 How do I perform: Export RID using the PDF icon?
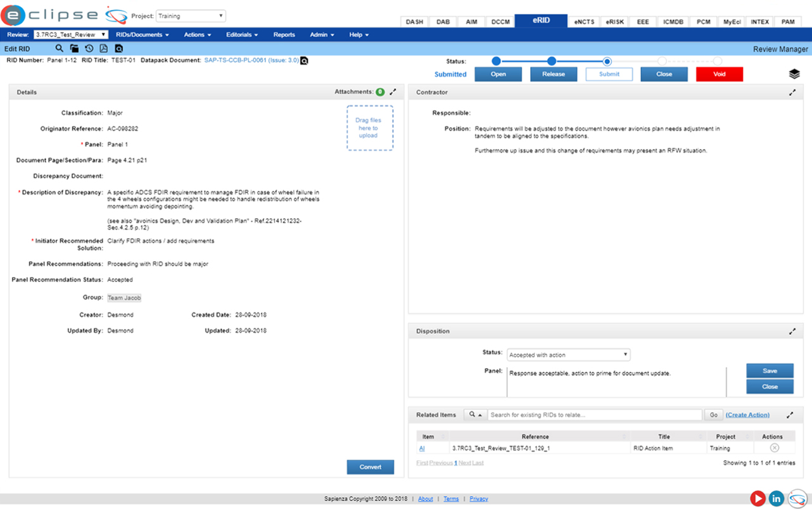click(x=103, y=48)
